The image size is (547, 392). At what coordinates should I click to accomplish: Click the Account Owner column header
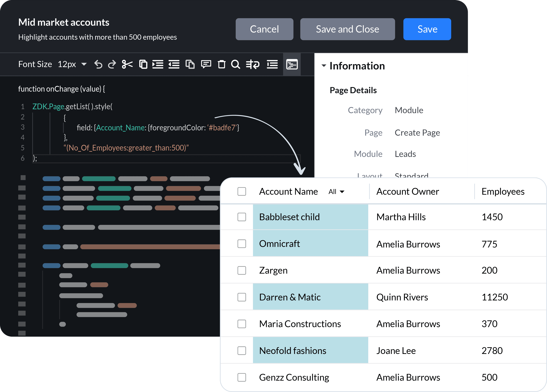point(408,191)
